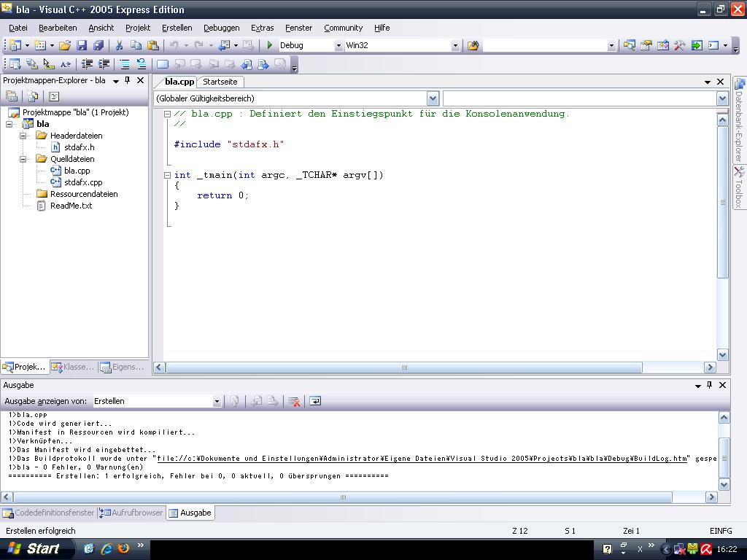Click the Cut scissors icon
This screenshot has height=560, width=747.
[x=119, y=45]
